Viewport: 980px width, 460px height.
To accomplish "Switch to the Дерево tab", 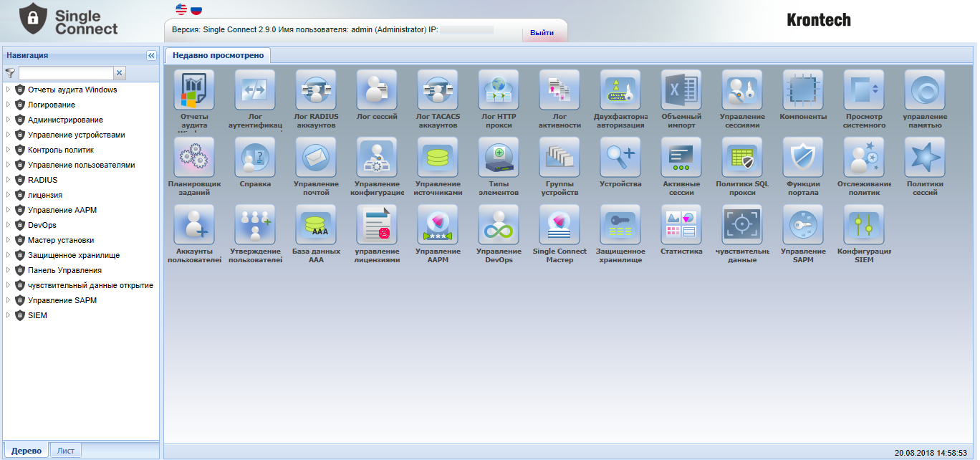I will pos(27,451).
